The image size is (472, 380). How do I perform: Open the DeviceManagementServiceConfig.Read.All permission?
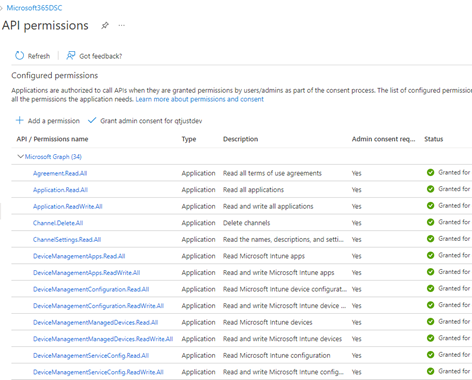(x=91, y=355)
